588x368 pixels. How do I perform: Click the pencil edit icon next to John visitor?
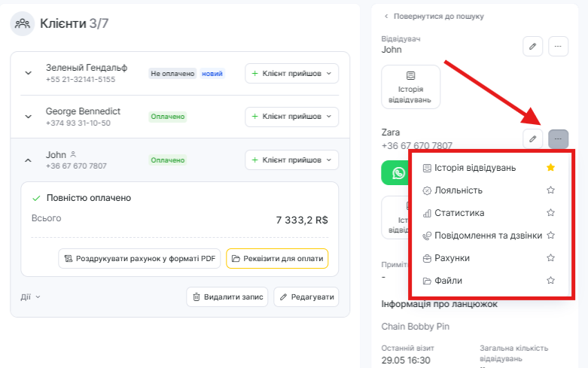click(532, 46)
